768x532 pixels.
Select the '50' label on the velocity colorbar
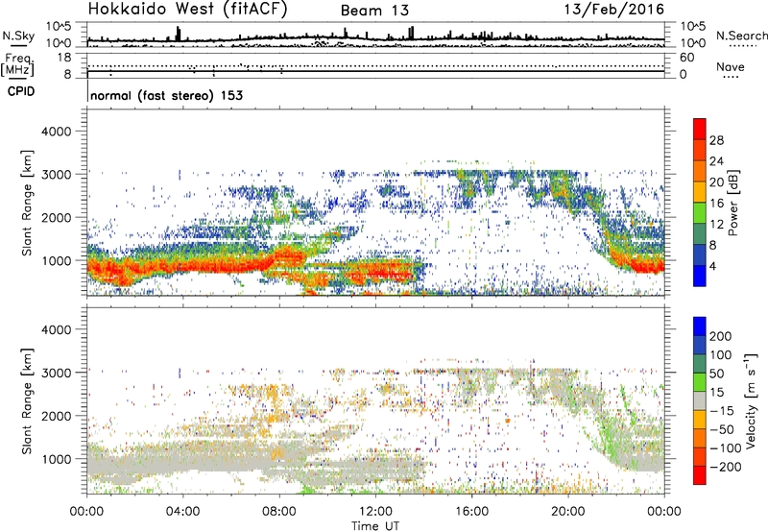click(716, 374)
